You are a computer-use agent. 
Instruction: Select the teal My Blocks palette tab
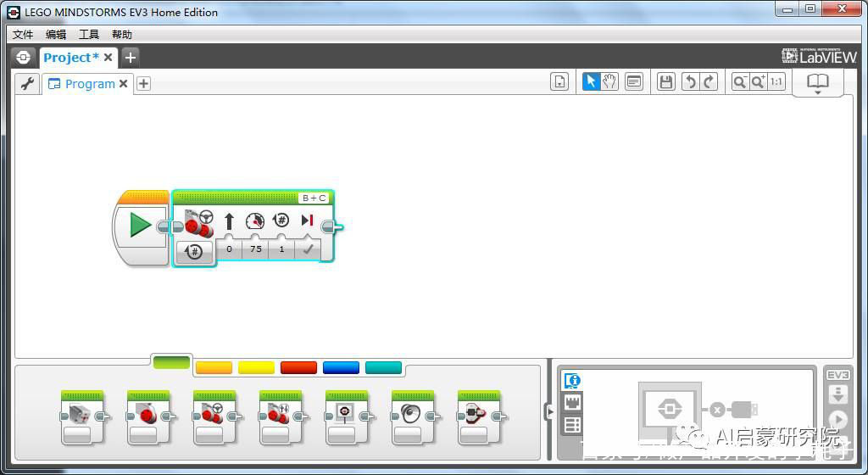click(384, 367)
